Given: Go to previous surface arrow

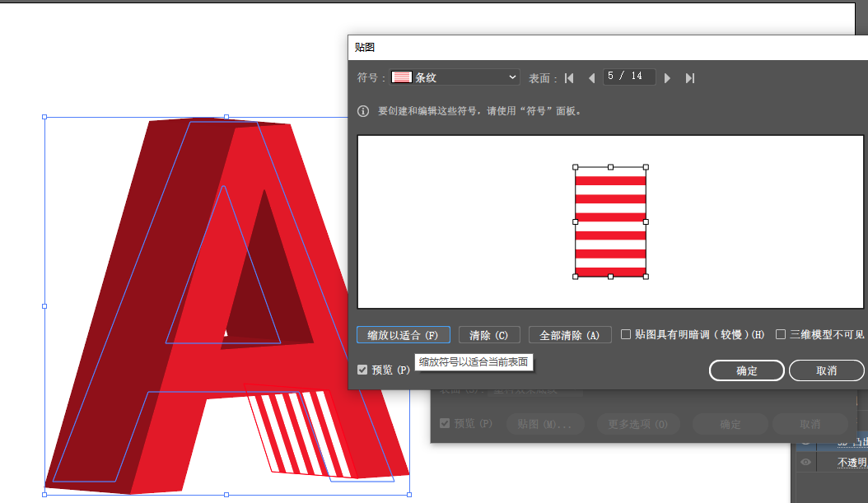Looking at the screenshot, I should 591,78.
